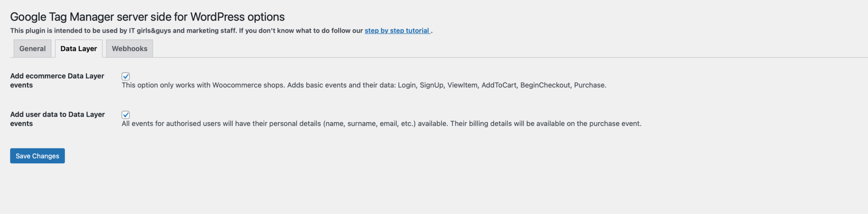Click the "AddToCart" event name text

pyautogui.click(x=499, y=85)
